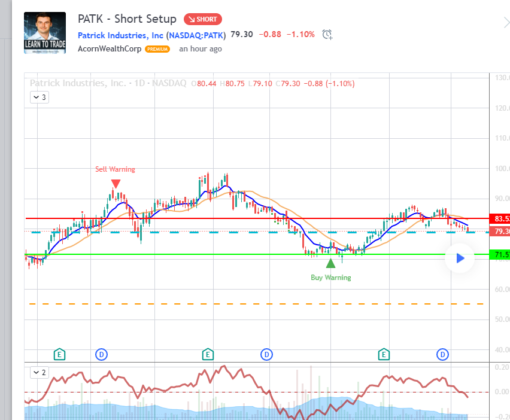The width and height of the screenshot is (510, 420).
Task: Click the orange PREMIUM badge
Action: tap(157, 49)
